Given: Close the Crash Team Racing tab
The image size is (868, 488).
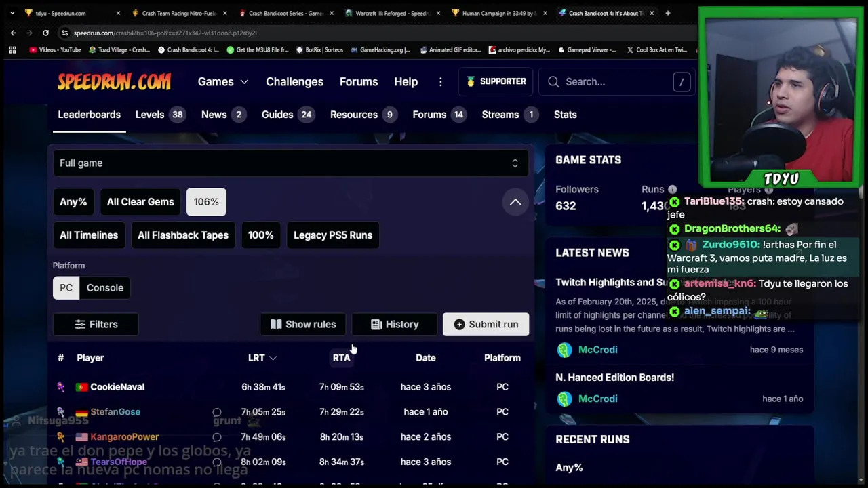Looking at the screenshot, I should pos(224,13).
